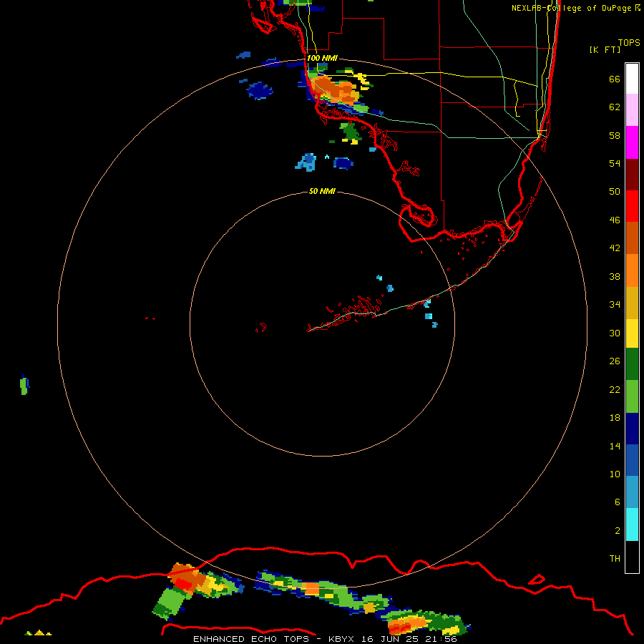The height and width of the screenshot is (644, 644).
Task: Click the legend value 54
Action: (615, 163)
